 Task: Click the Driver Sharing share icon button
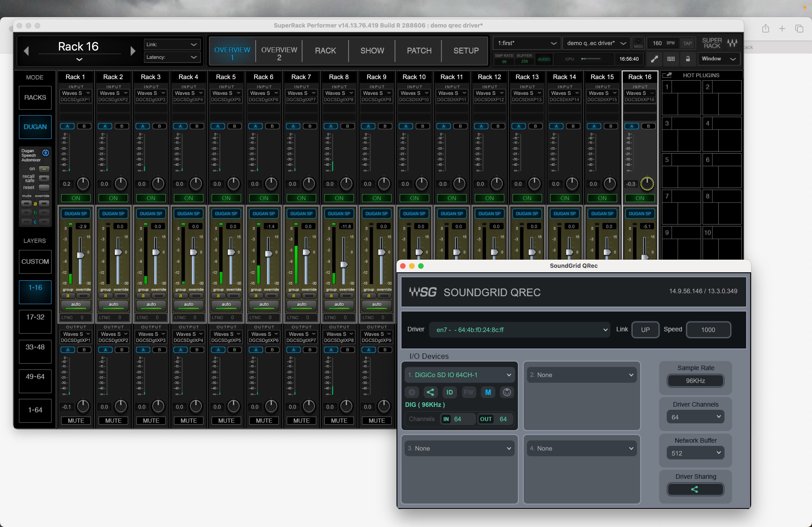(x=695, y=489)
